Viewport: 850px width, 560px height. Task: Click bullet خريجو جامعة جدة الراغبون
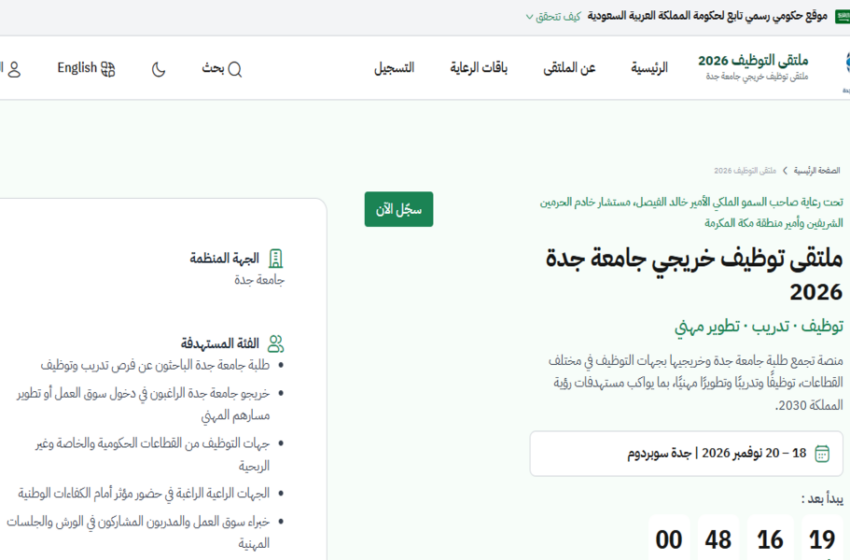pos(143,404)
